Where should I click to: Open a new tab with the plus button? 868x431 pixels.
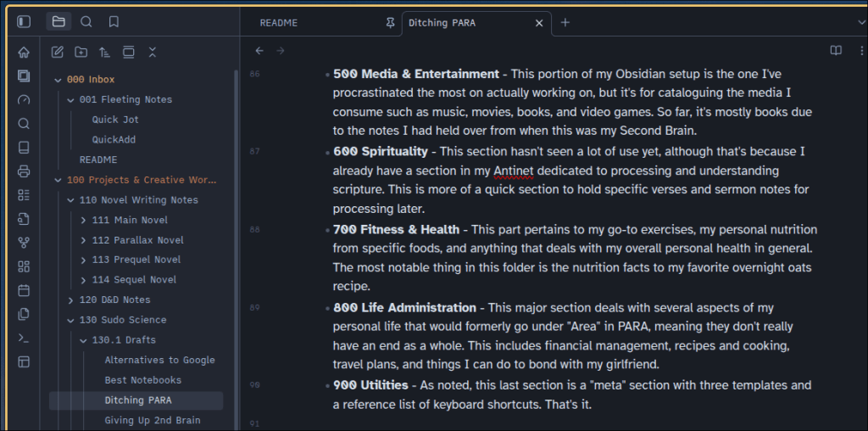[565, 23]
